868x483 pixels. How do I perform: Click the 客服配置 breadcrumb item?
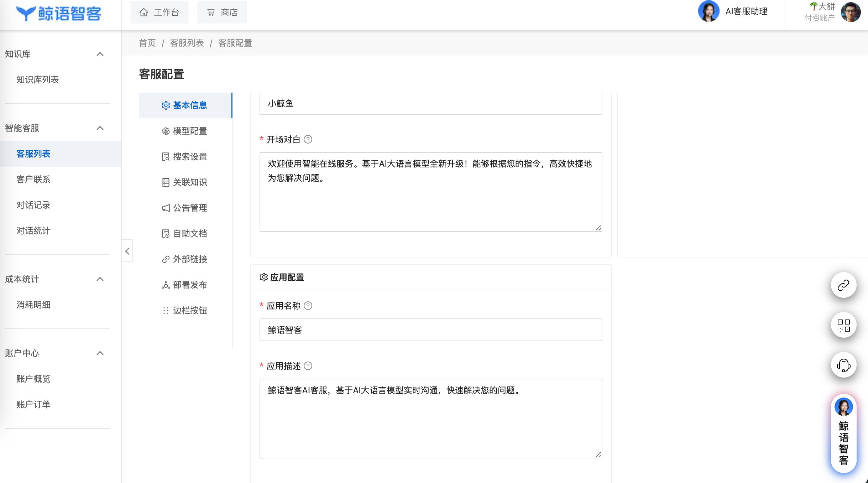[235, 43]
